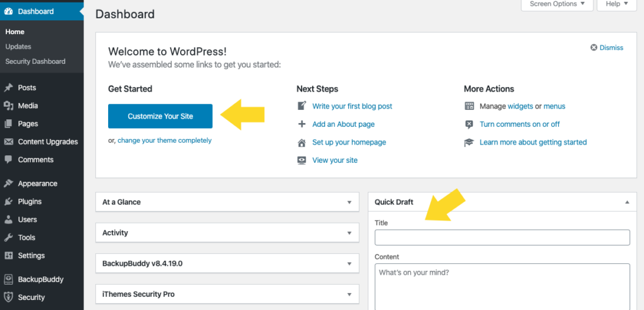Open the Screen Options dropdown
Viewport: 644px width, 310px height.
(x=557, y=4)
